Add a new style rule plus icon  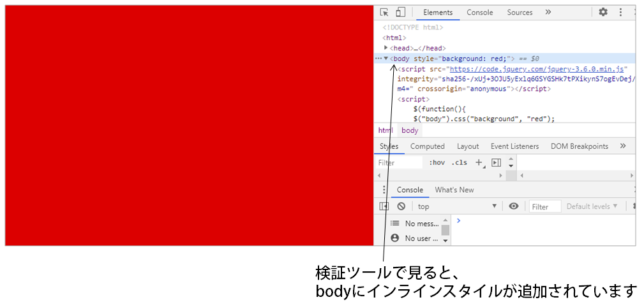point(479,163)
